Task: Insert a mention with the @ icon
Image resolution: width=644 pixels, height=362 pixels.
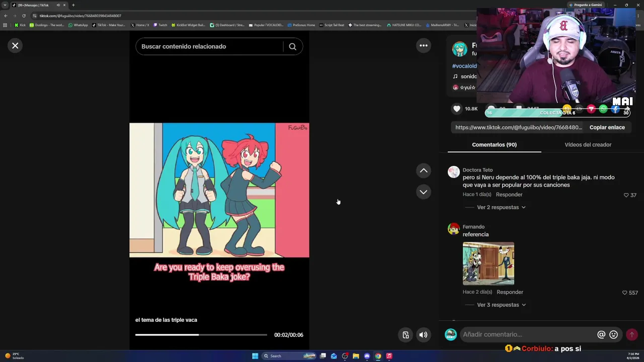Action: tap(601, 334)
